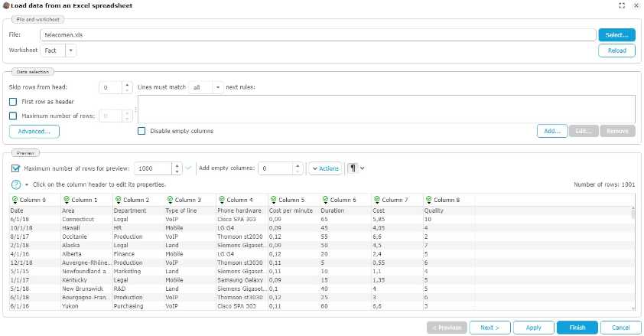Image resolution: width=644 pixels, height=336 pixels.
Task: Check Disable empty columns option
Action: 141,131
